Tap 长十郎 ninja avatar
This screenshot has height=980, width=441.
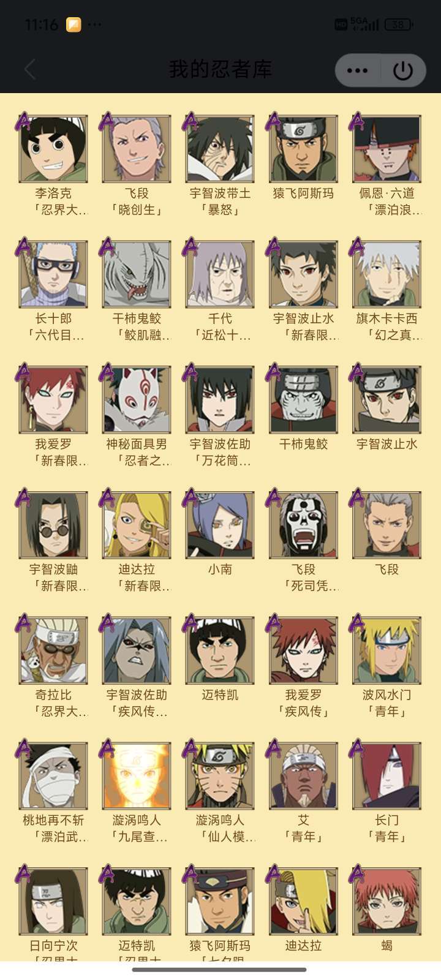click(x=53, y=274)
